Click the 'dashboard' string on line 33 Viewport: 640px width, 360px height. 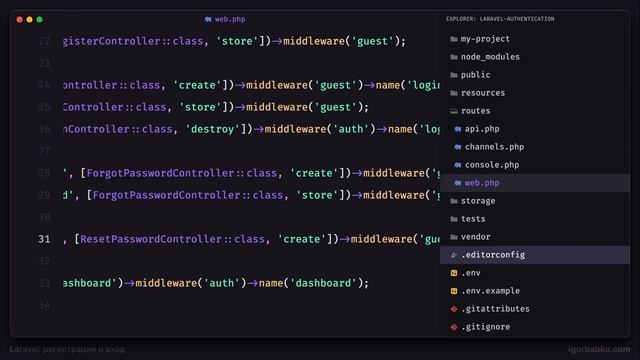[x=323, y=283]
